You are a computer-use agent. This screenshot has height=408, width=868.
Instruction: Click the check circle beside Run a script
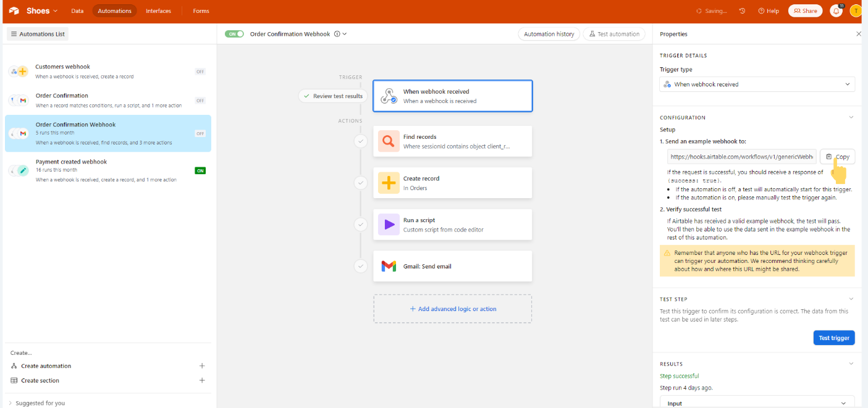(361, 225)
